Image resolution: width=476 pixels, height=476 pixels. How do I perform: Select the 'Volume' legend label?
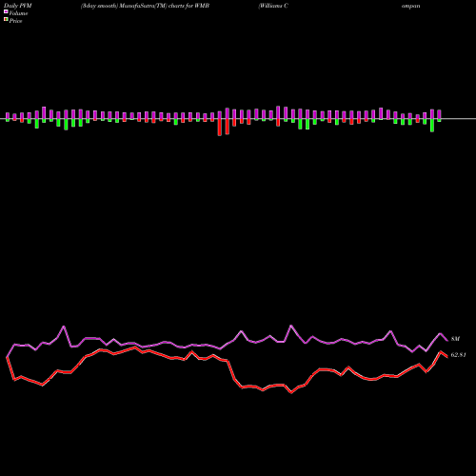click(x=18, y=13)
